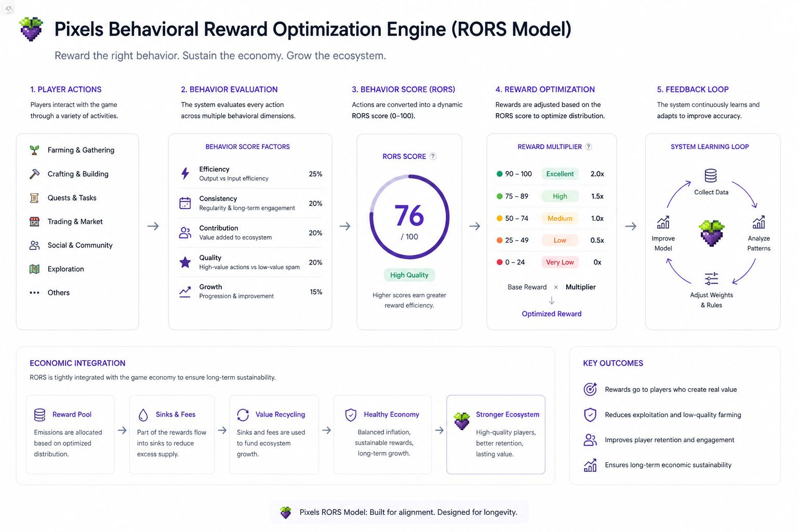Click the Exploration map icon
Image resolution: width=798 pixels, height=532 pixels.
click(x=34, y=269)
